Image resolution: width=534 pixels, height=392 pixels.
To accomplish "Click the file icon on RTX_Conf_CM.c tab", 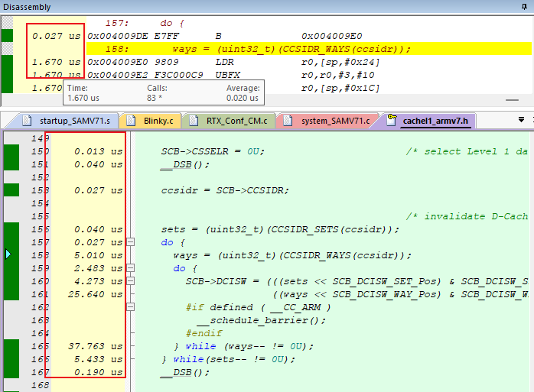I will tap(194, 121).
